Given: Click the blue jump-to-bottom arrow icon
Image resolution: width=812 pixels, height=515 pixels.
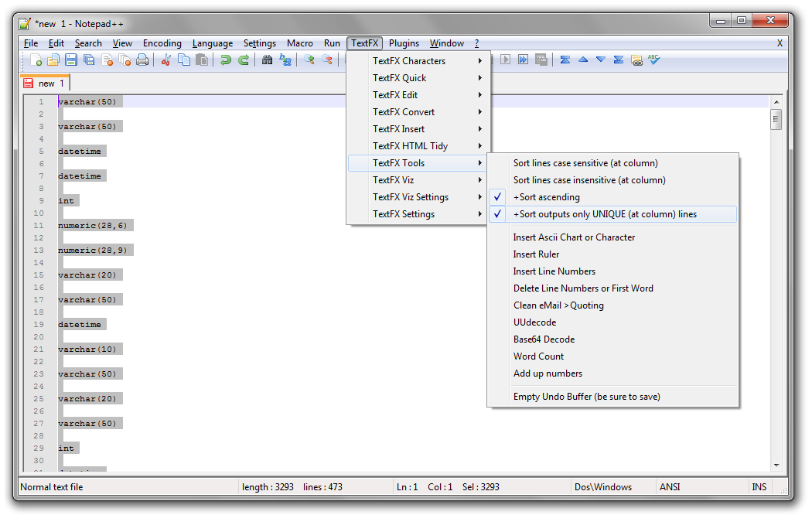Looking at the screenshot, I should coord(619,60).
